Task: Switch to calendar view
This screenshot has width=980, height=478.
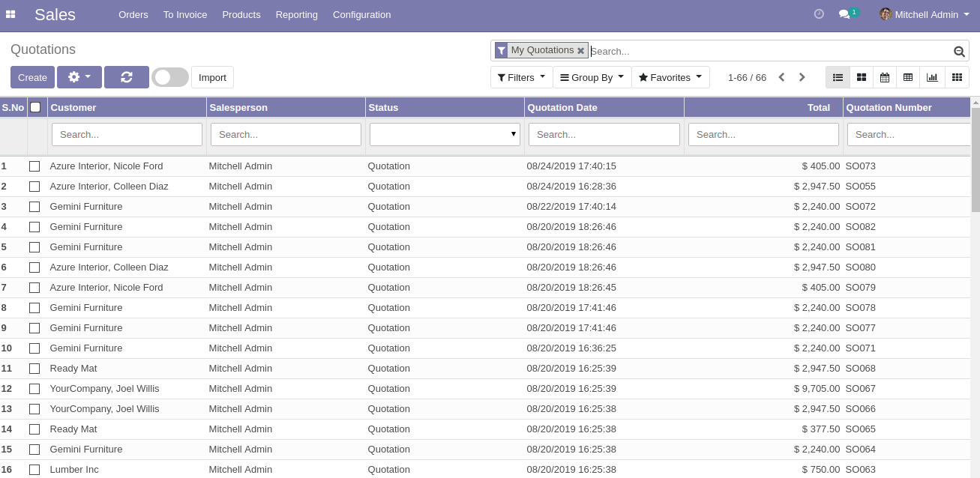Action: (x=885, y=77)
